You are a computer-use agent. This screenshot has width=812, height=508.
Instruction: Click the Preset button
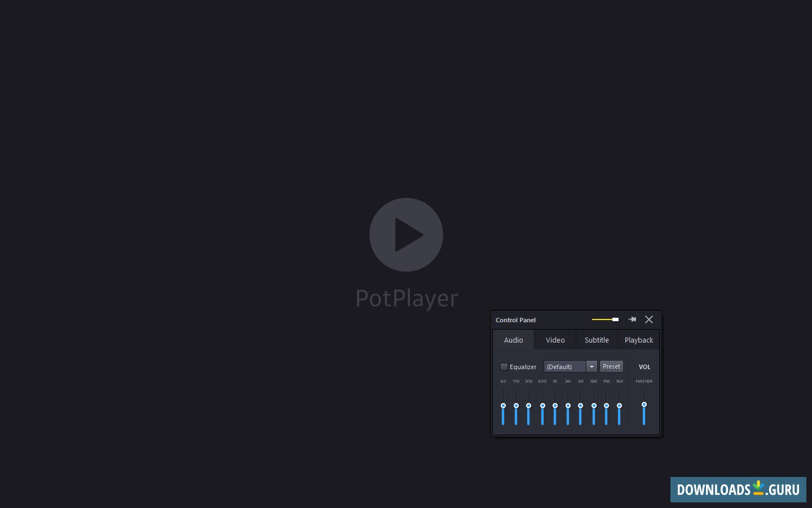coord(611,366)
